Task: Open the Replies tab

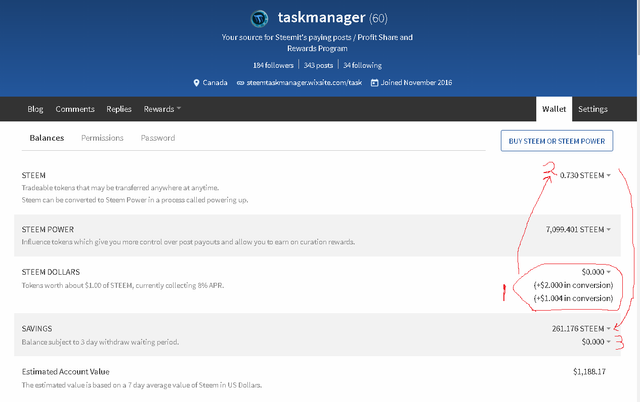Action: tap(119, 109)
